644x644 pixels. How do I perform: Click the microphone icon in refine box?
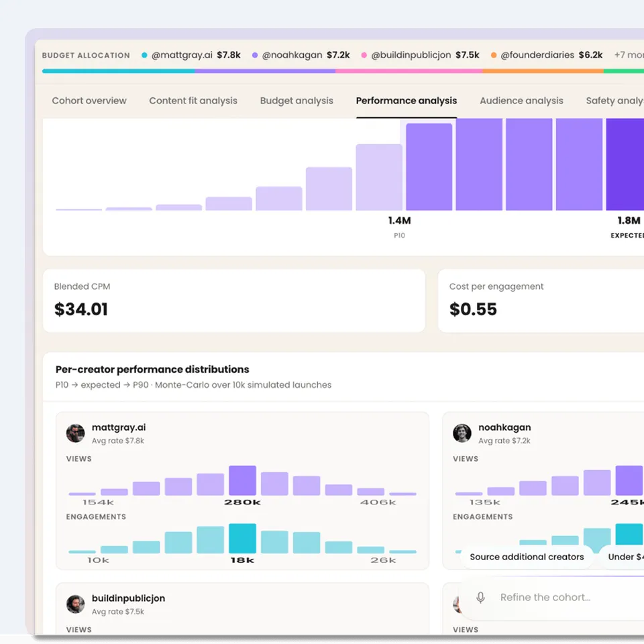(480, 597)
